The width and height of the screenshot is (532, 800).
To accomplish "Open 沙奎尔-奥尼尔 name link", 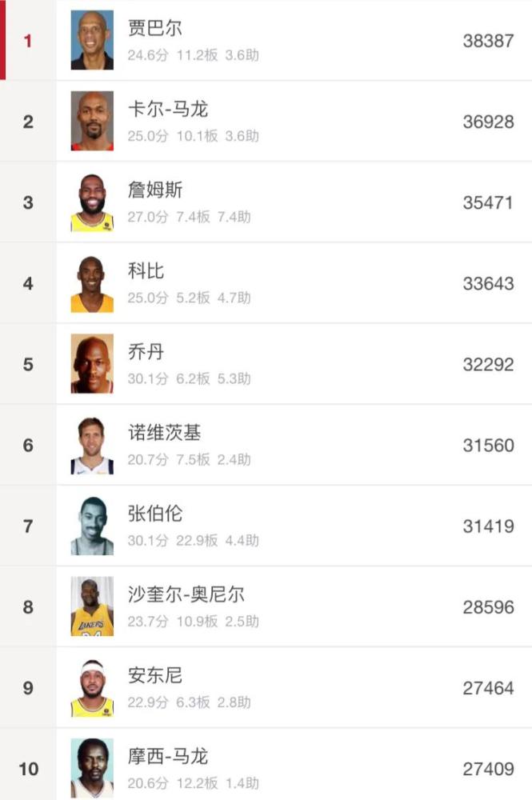I will pos(186,594).
